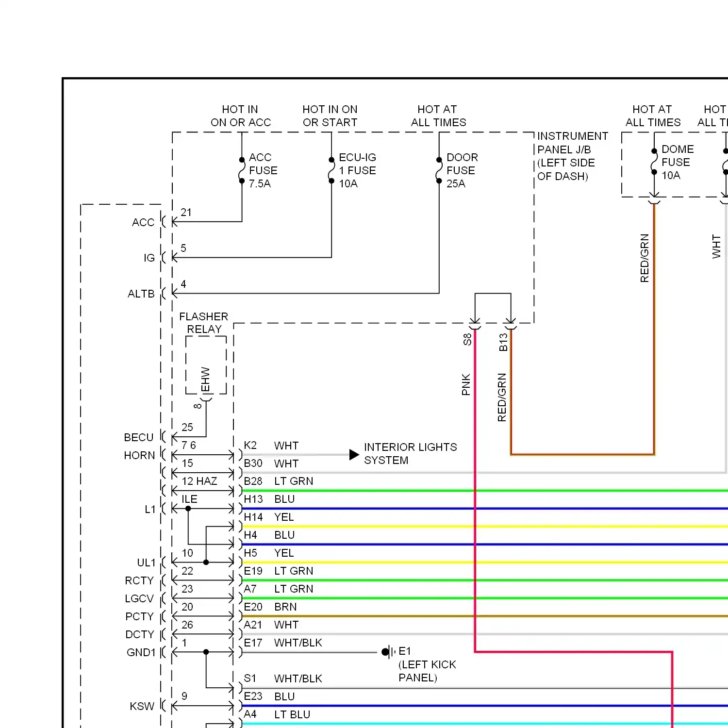Click the ECU-IG 1 fuse symbol
Viewport: 728px width, 728px height.
click(331, 170)
